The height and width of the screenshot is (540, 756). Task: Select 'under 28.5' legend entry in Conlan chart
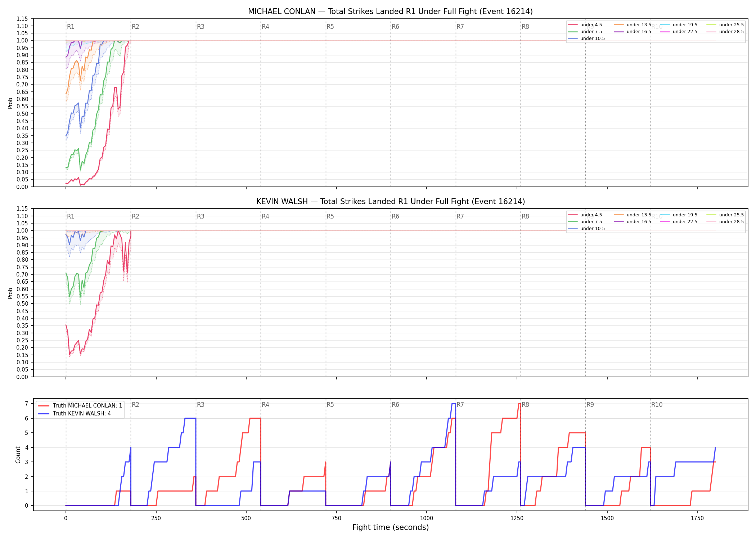pos(725,32)
